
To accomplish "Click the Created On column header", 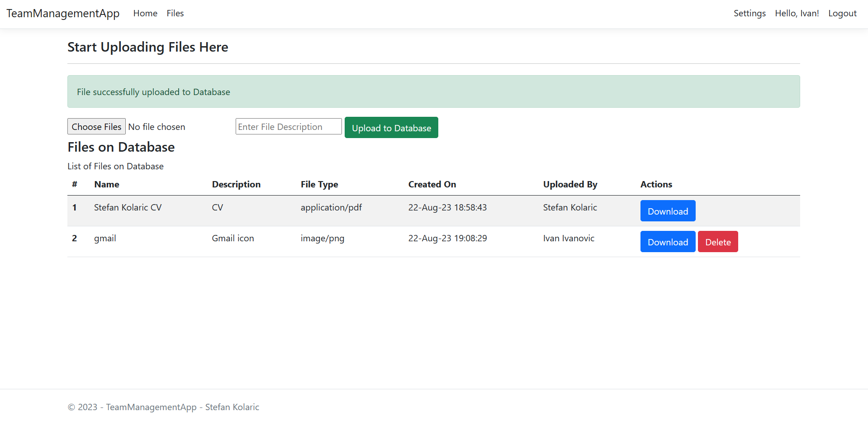I will pyautogui.click(x=432, y=184).
